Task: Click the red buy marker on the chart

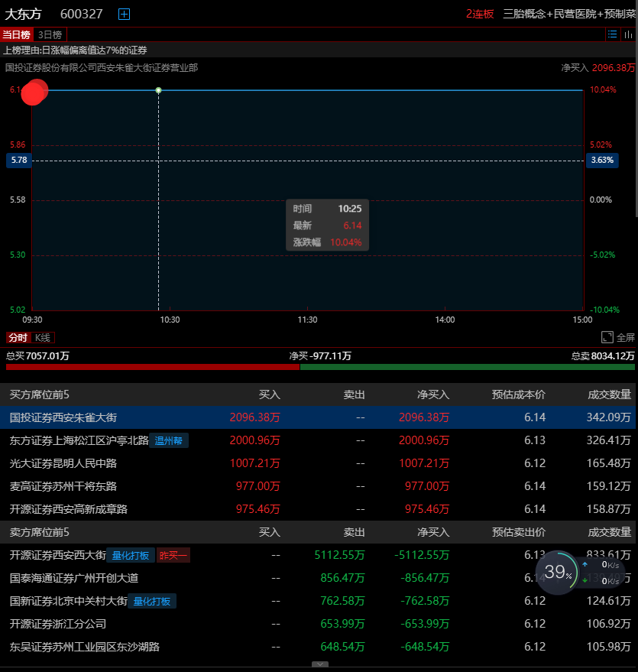Action: coord(34,92)
